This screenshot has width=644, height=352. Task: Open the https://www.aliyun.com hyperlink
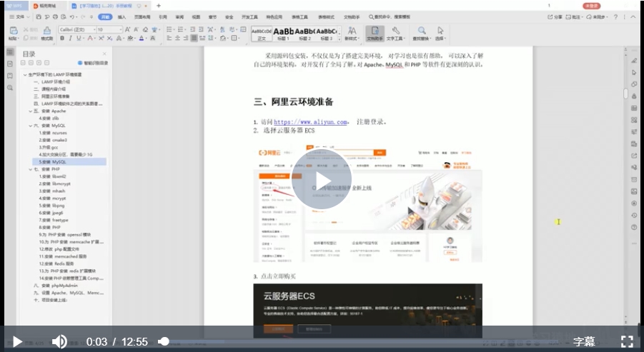click(x=310, y=122)
